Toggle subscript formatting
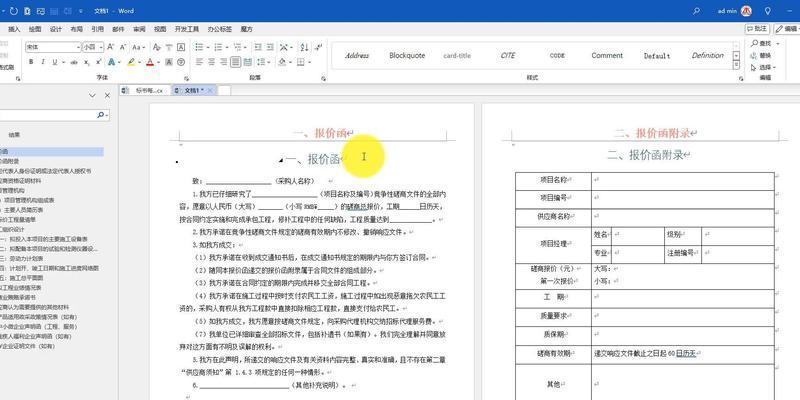Screen dimensions: 800x400 point(86,62)
